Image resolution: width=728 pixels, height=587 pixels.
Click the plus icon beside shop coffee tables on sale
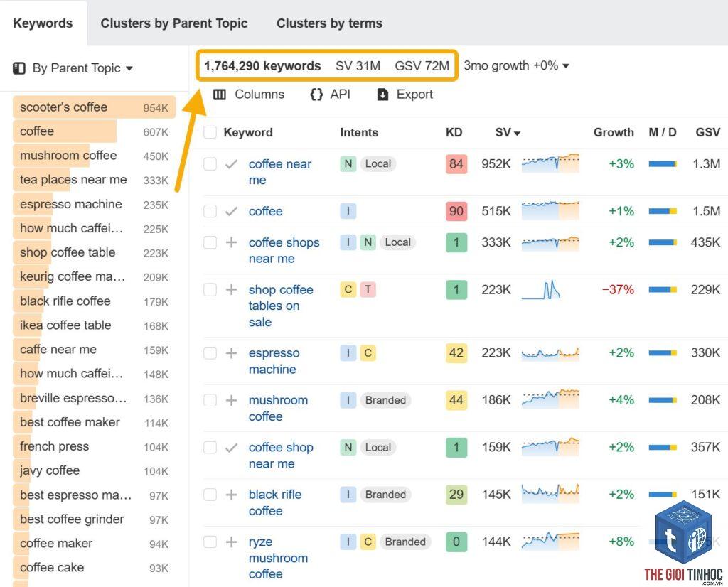[x=231, y=289]
